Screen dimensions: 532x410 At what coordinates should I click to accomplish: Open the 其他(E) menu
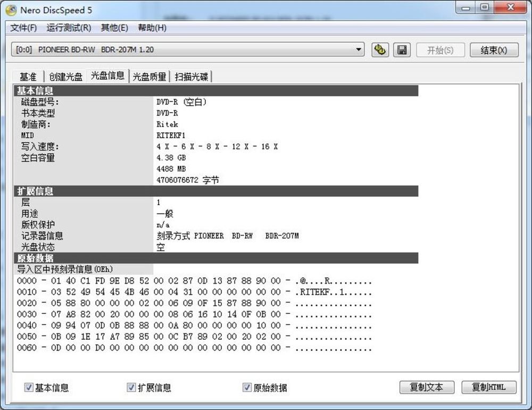pyautogui.click(x=114, y=28)
